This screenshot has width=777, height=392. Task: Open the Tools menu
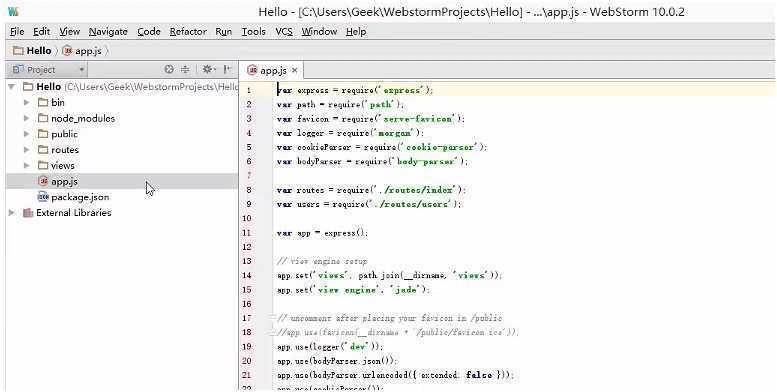pyautogui.click(x=253, y=32)
